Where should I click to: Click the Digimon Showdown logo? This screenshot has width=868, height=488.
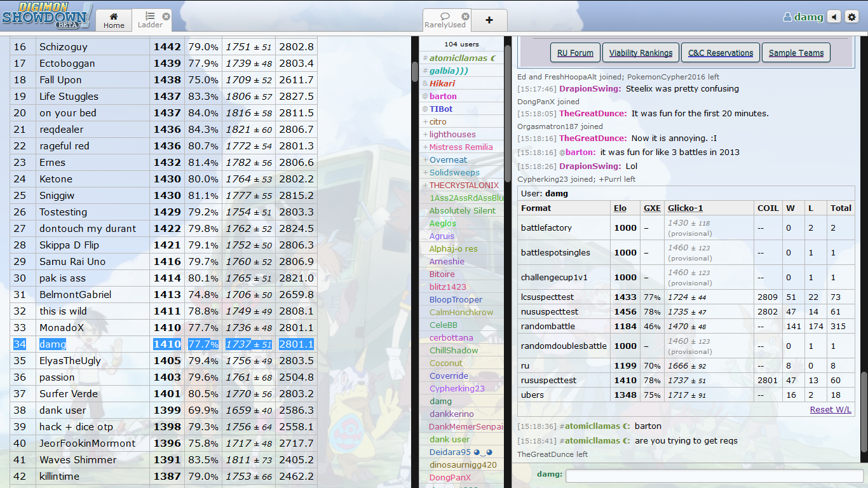coord(47,16)
